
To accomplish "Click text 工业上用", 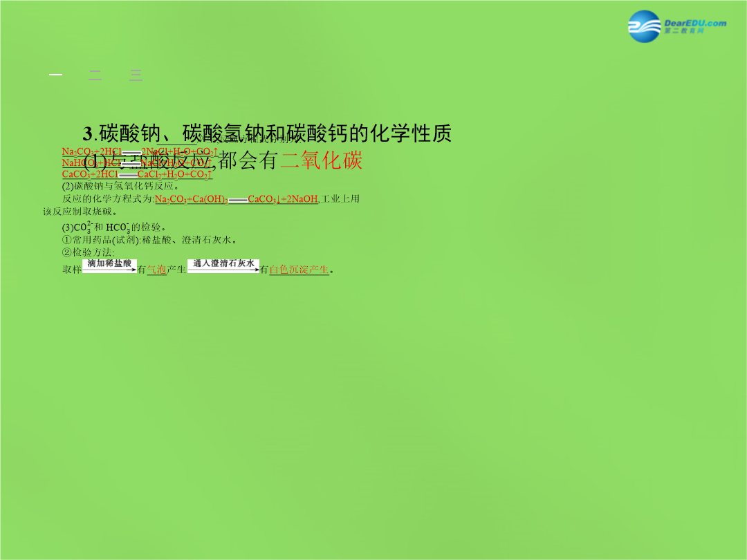I will [340, 199].
